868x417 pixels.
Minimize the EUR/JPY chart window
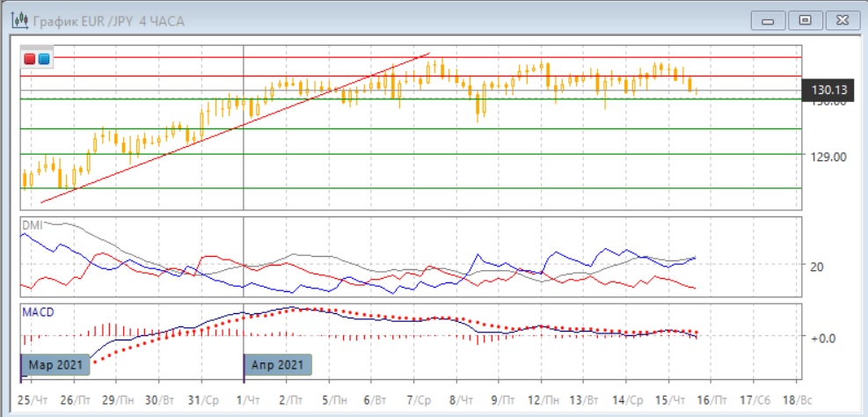click(x=771, y=19)
